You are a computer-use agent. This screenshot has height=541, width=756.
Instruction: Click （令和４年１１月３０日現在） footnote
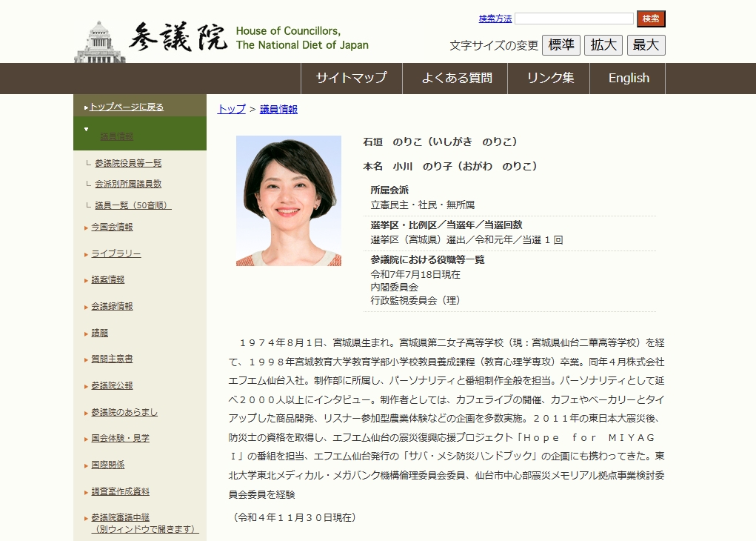[x=295, y=517]
